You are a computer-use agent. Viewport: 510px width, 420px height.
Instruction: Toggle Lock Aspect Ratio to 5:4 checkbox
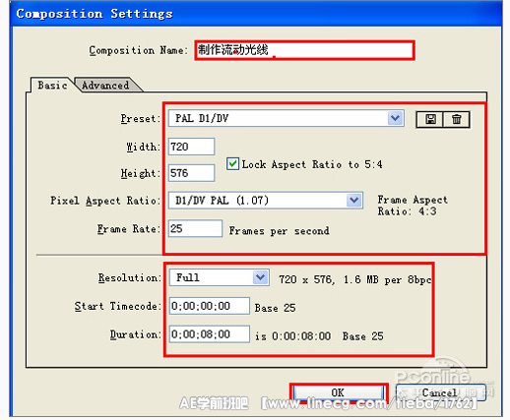tap(232, 163)
